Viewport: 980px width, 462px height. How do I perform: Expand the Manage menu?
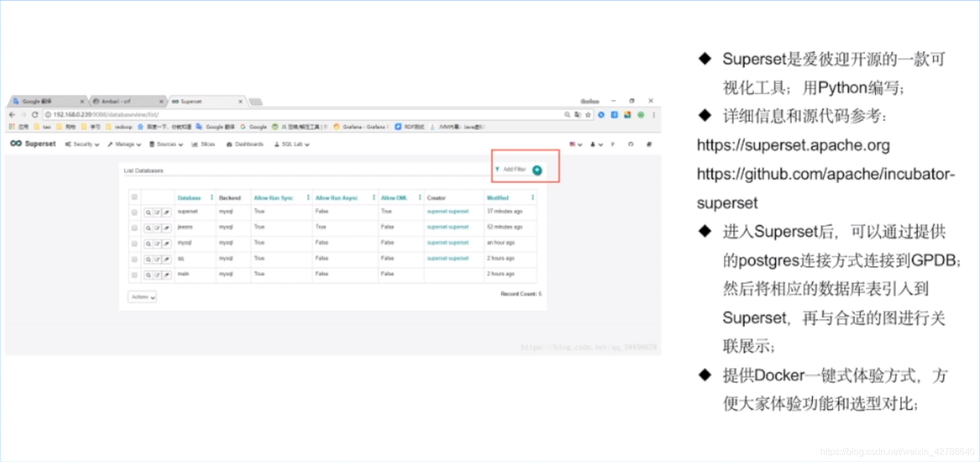(x=124, y=145)
